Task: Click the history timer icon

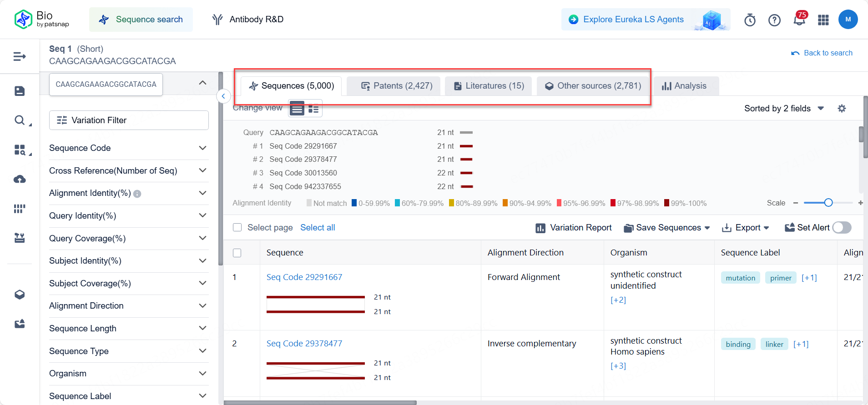Action: [x=750, y=20]
